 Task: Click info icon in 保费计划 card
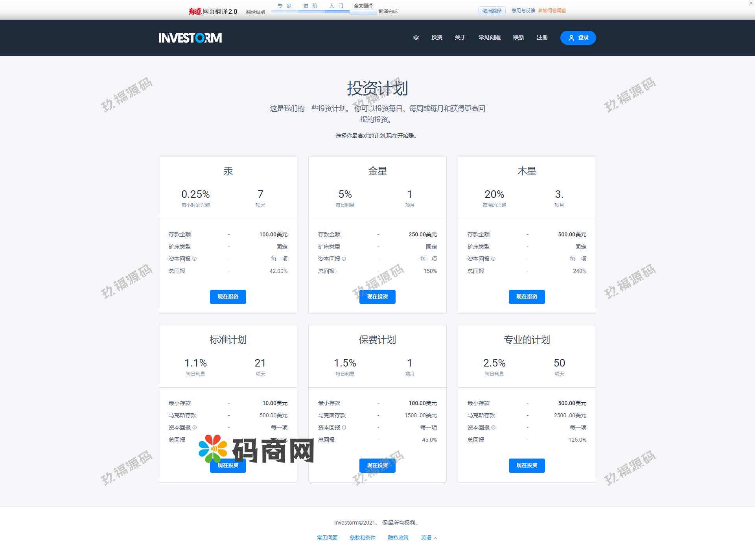pos(344,427)
